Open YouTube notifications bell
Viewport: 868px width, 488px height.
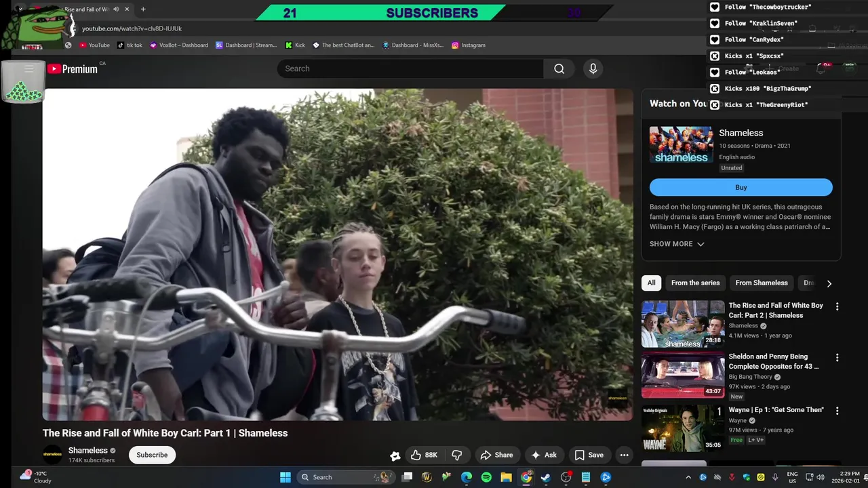(821, 68)
